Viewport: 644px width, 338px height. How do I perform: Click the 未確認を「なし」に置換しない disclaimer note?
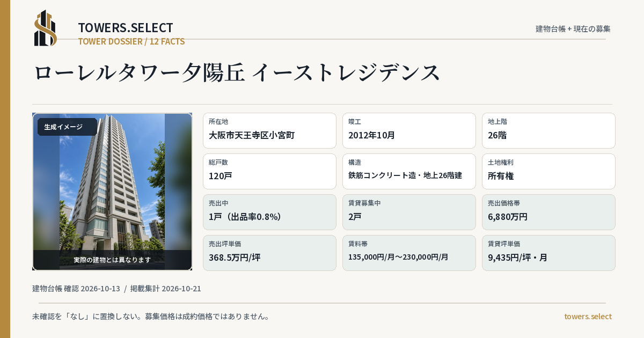pos(151,317)
